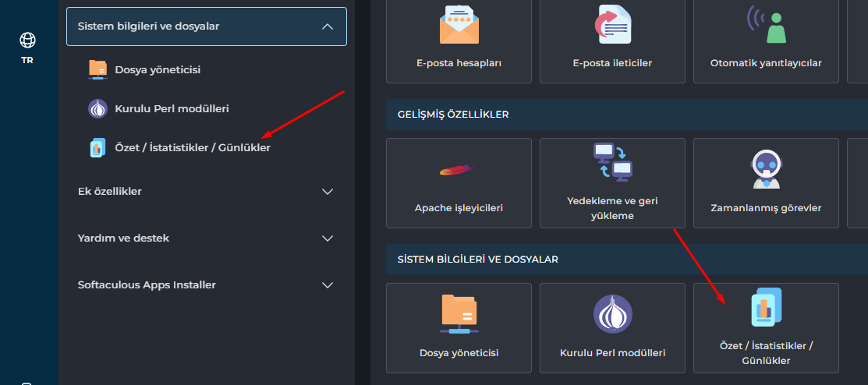Viewport: 868px width, 385px height.
Task: Expand the Ek özellikler menu
Action: click(207, 192)
